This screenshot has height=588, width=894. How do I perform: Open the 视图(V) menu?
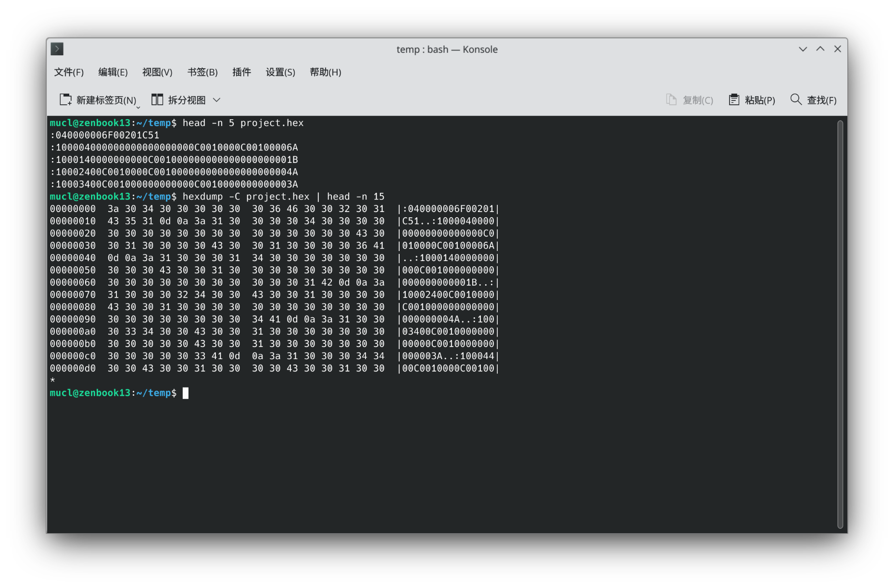click(157, 72)
